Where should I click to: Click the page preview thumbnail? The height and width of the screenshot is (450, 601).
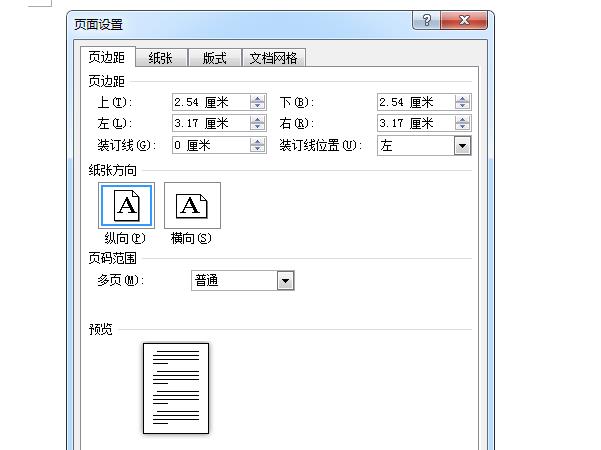click(x=176, y=388)
